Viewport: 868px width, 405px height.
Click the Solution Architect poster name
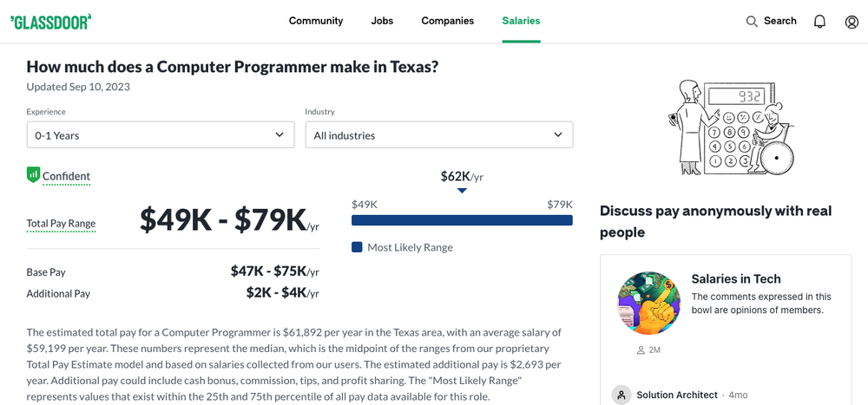tap(677, 395)
